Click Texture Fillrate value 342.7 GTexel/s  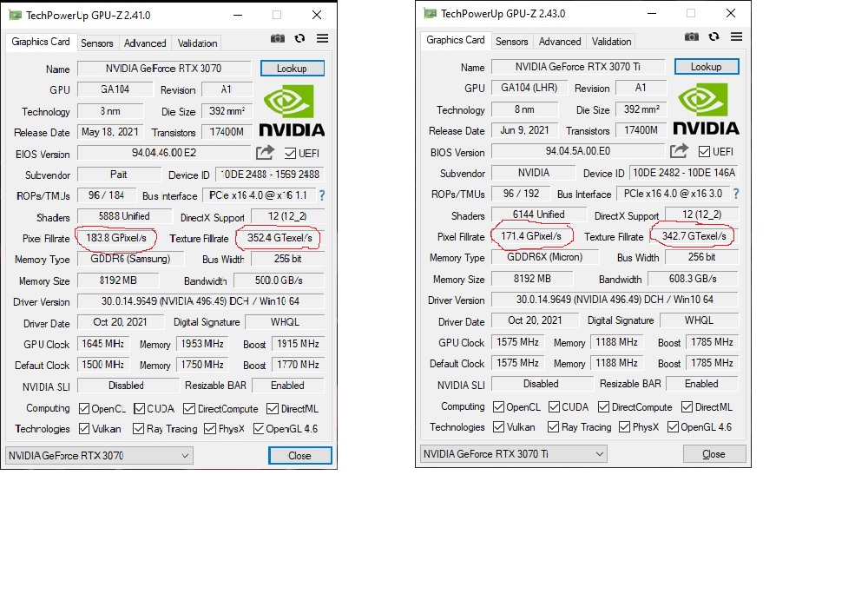(x=694, y=236)
